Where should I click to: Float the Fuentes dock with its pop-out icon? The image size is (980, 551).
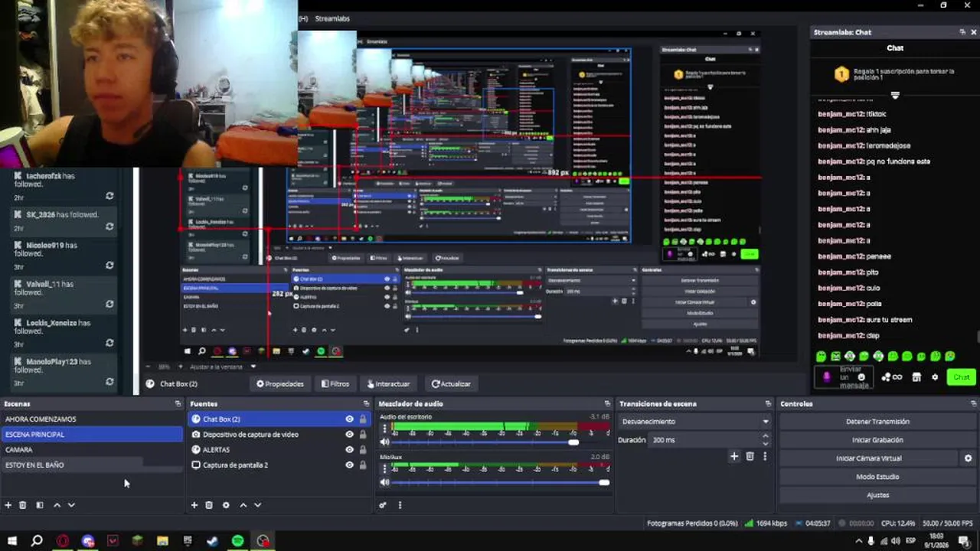tap(366, 403)
